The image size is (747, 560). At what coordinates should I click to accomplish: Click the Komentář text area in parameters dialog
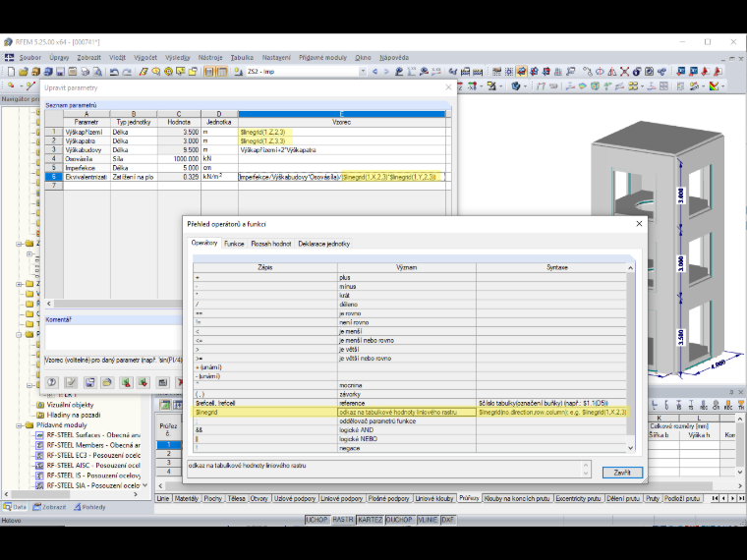coord(113,337)
